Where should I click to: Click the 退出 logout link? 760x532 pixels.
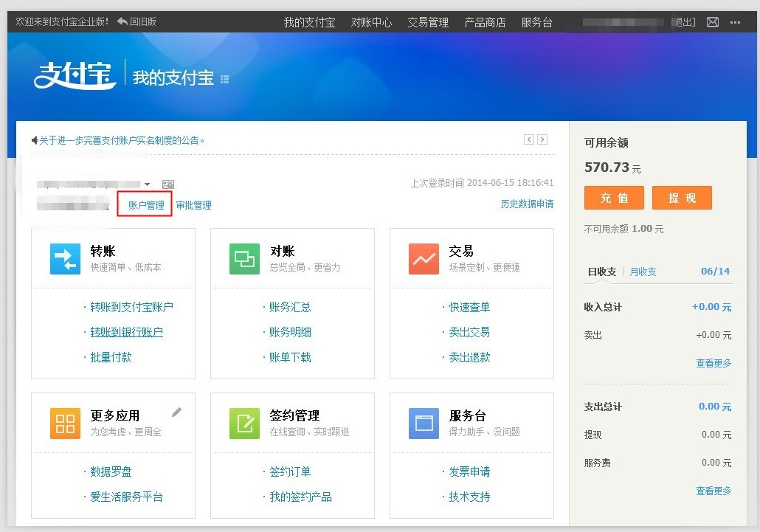(683, 22)
